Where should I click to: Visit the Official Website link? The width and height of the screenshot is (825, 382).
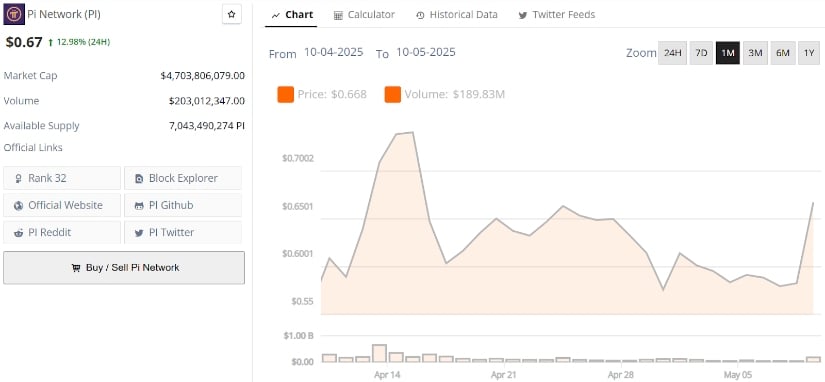click(62, 205)
